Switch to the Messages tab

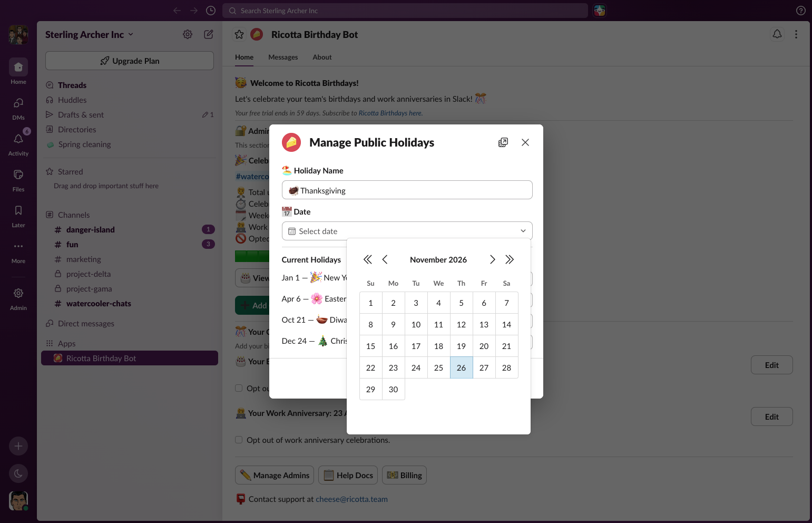[x=283, y=57]
